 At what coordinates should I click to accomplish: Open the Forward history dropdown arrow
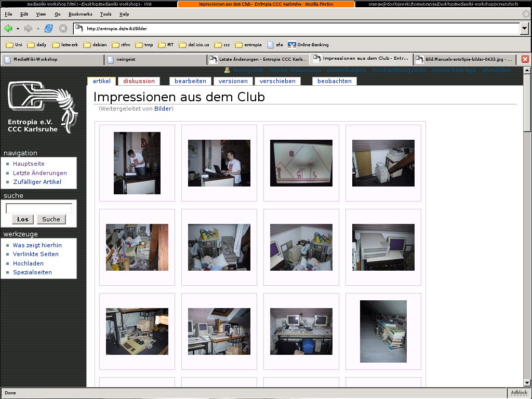(38, 29)
